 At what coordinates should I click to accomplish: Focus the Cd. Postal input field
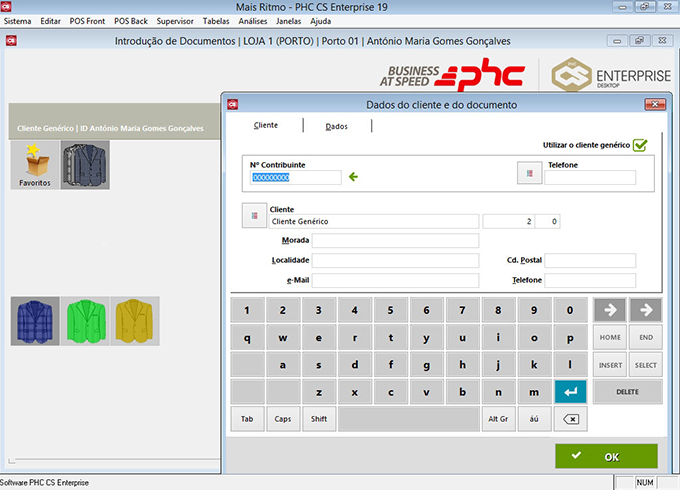click(x=590, y=261)
